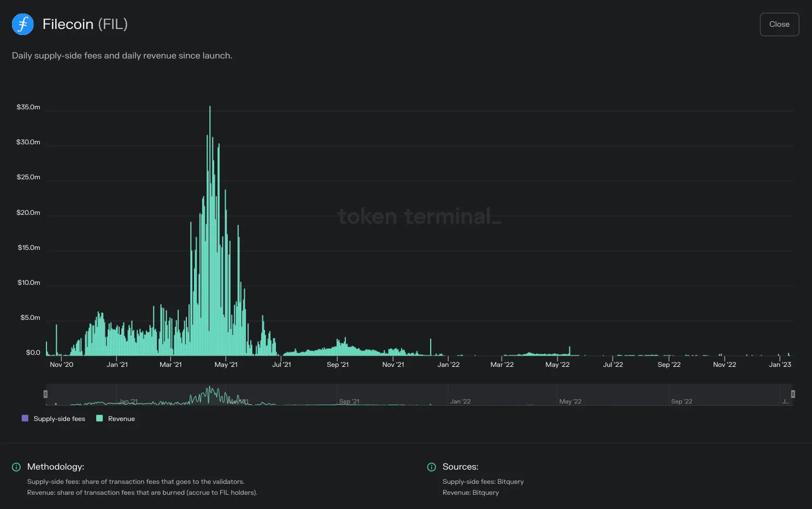The width and height of the screenshot is (812, 509).
Task: Click 'Revenue: Bitquery' source text
Action: (471, 493)
